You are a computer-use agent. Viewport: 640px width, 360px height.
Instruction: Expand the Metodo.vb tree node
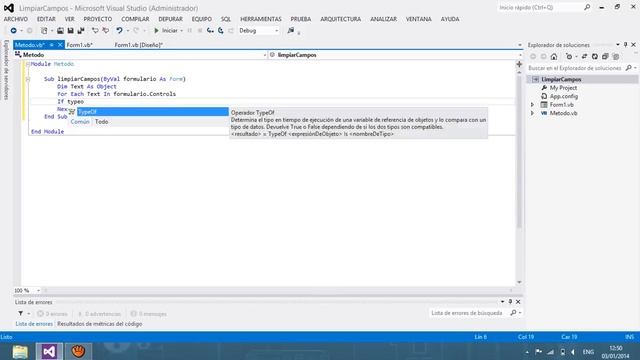(532, 113)
